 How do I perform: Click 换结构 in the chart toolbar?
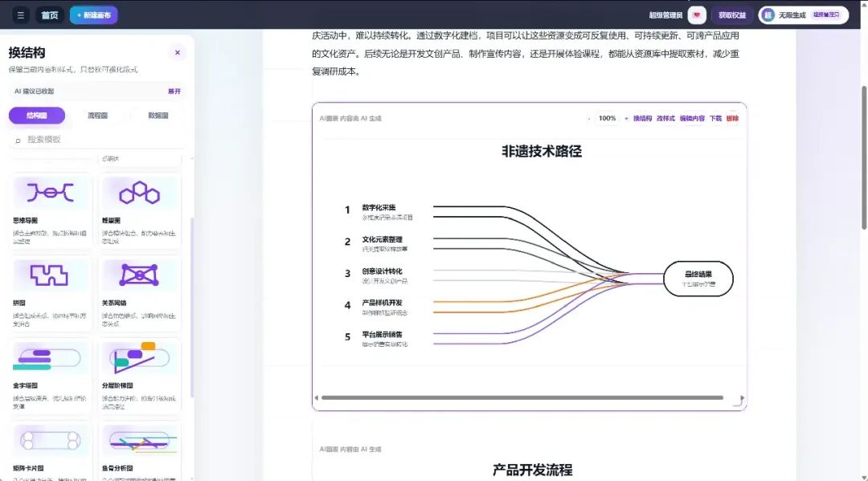pyautogui.click(x=642, y=118)
